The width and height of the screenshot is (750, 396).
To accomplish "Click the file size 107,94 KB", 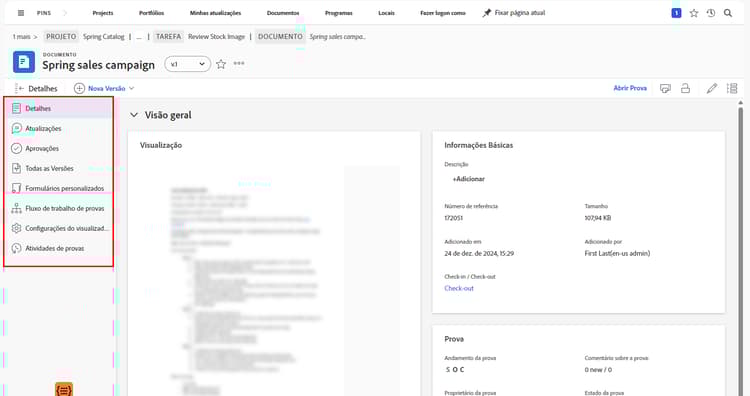I will 598,218.
